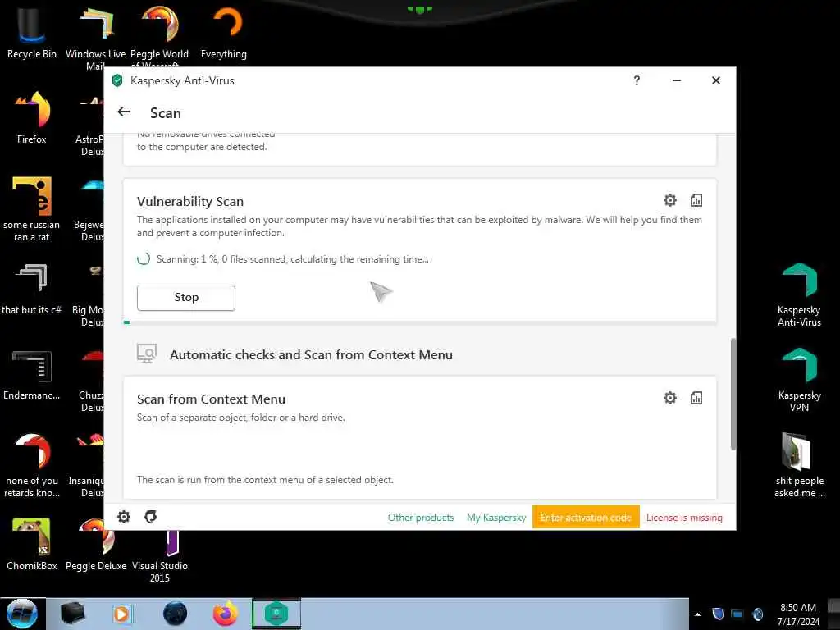Select Windows Live Mail desktop icon
Viewport: 840px width, 630px height.
point(95,38)
